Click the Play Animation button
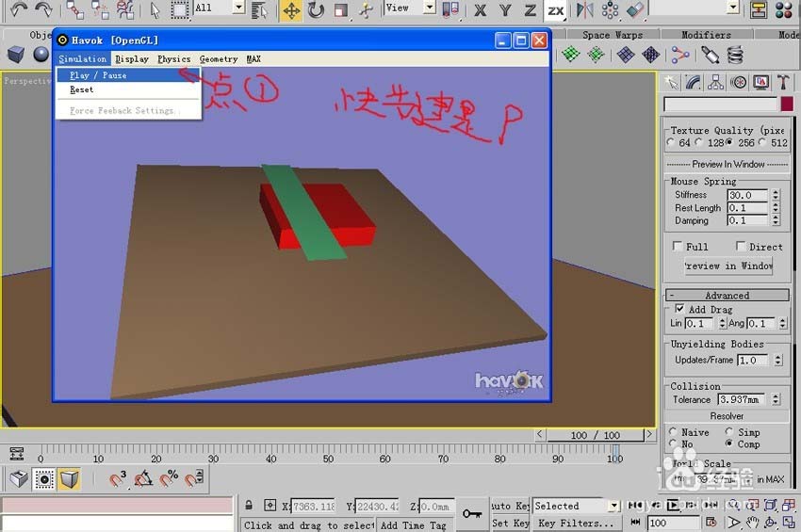The width and height of the screenshot is (801, 532). click(673, 505)
